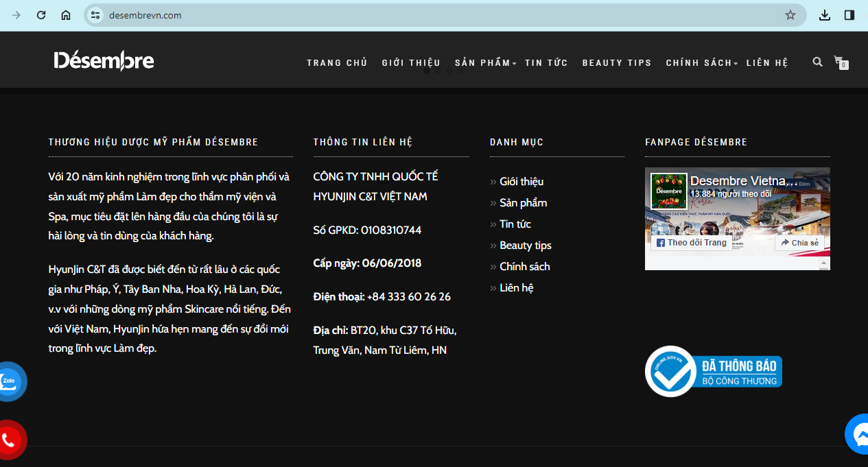Open Zalo chat floating button
The image size is (868, 467).
pos(10,381)
